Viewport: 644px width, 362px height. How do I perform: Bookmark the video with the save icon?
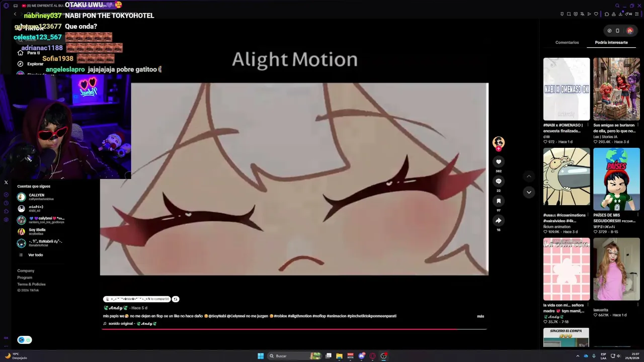499,201
